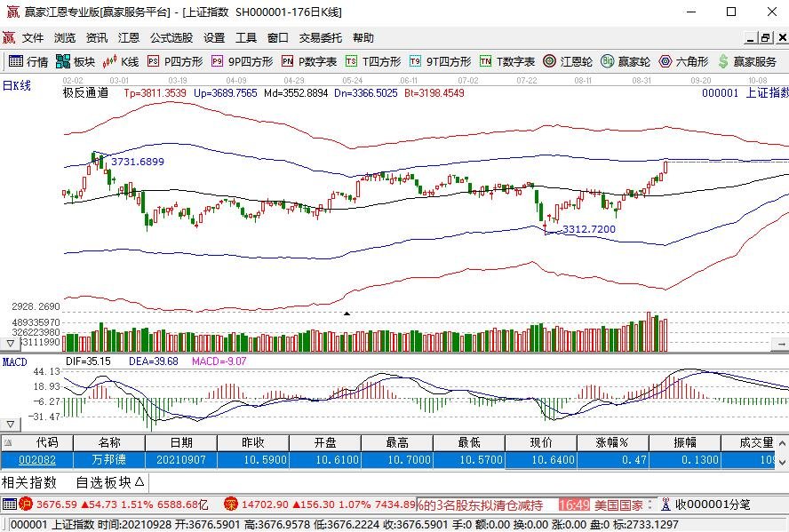The image size is (789, 532).
Task: Open the 窗口 menu
Action: 278,37
